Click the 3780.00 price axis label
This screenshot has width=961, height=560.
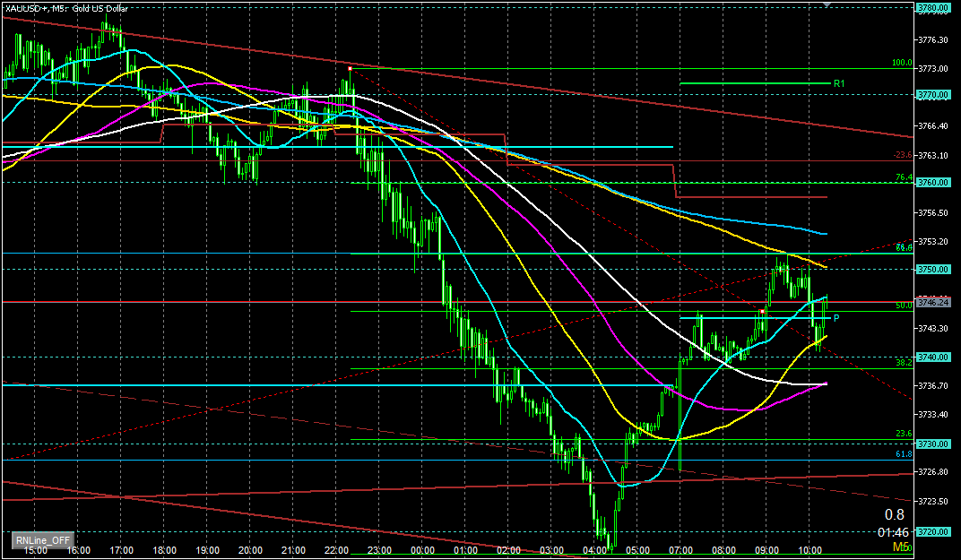tap(934, 9)
